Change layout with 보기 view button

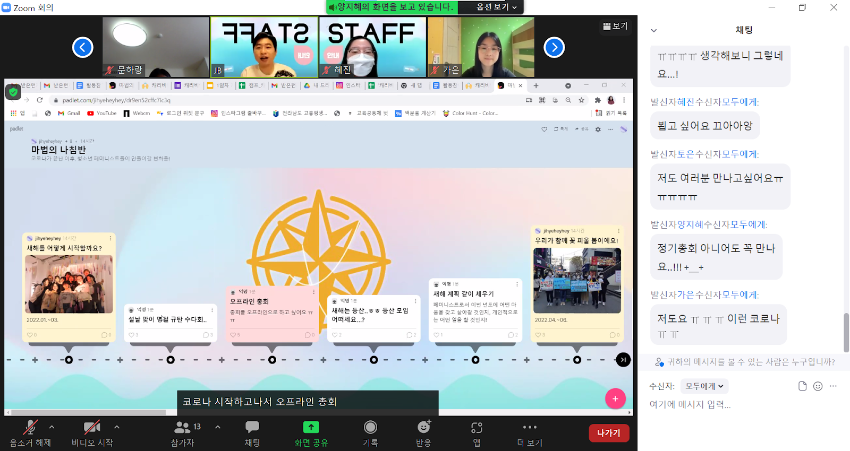coord(615,26)
